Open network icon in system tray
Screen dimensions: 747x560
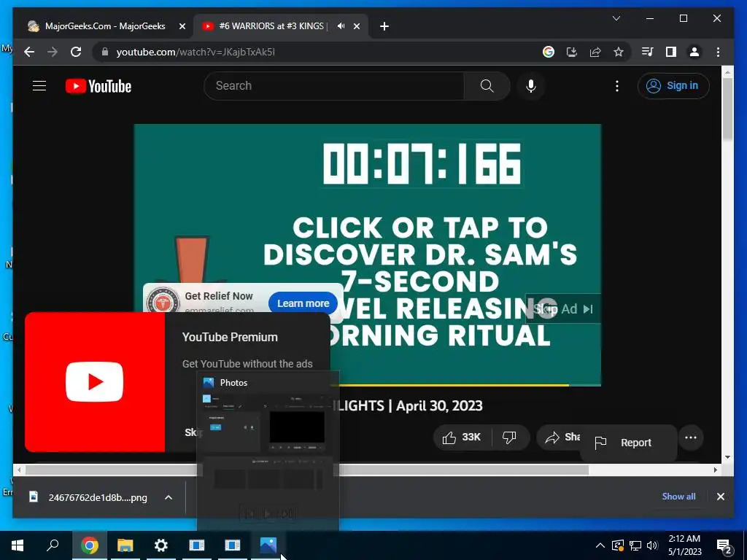point(635,545)
